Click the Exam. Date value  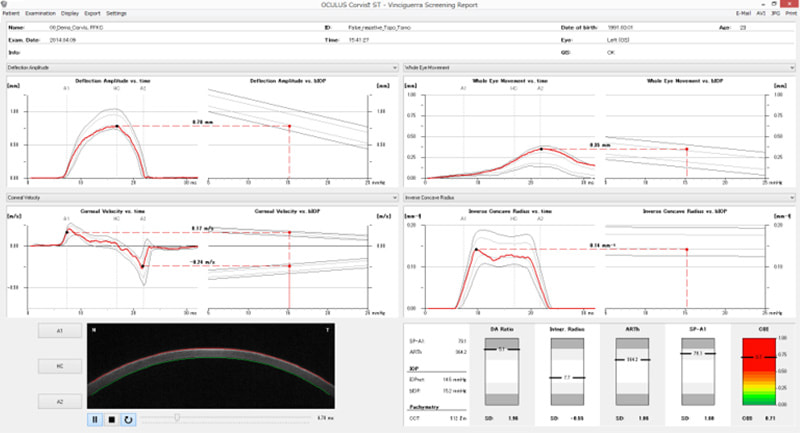(x=63, y=40)
